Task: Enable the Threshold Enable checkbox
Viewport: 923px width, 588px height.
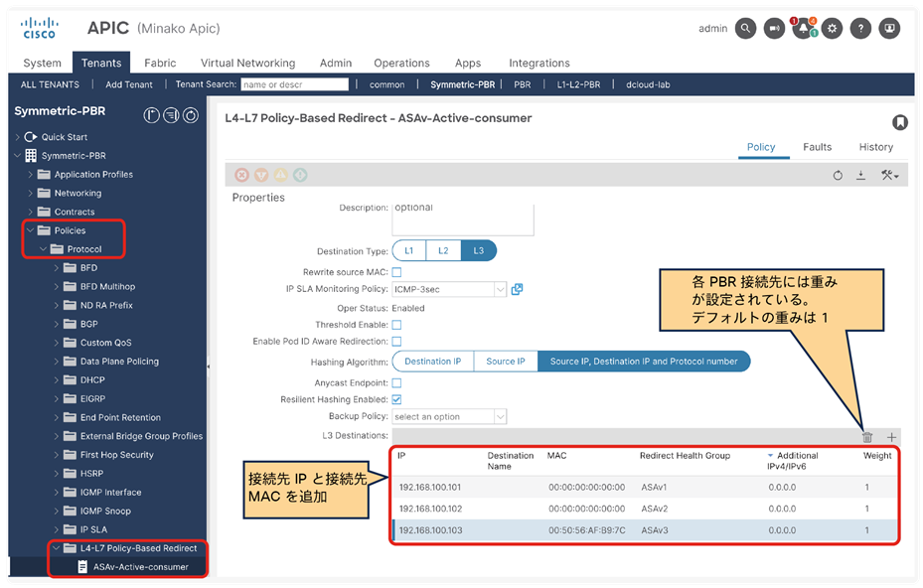Action: click(x=396, y=325)
